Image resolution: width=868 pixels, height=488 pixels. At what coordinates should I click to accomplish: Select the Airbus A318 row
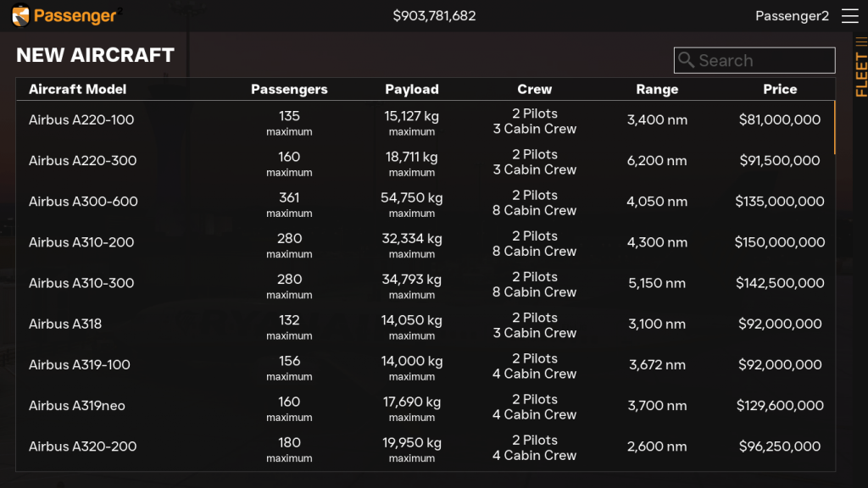point(65,324)
